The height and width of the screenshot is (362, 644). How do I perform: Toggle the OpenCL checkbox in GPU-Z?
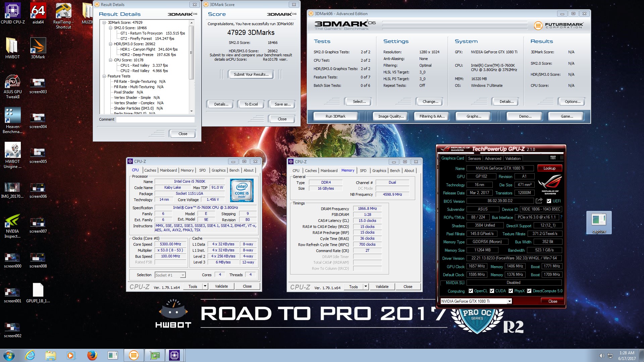[x=471, y=291]
